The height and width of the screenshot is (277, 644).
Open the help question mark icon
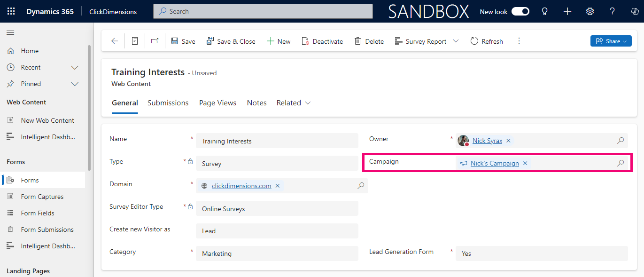[613, 11]
